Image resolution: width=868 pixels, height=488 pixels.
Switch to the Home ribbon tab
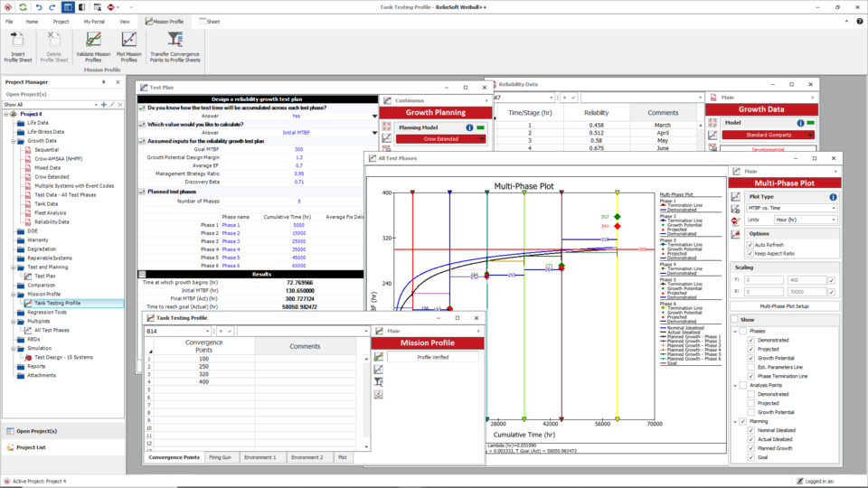point(32,22)
